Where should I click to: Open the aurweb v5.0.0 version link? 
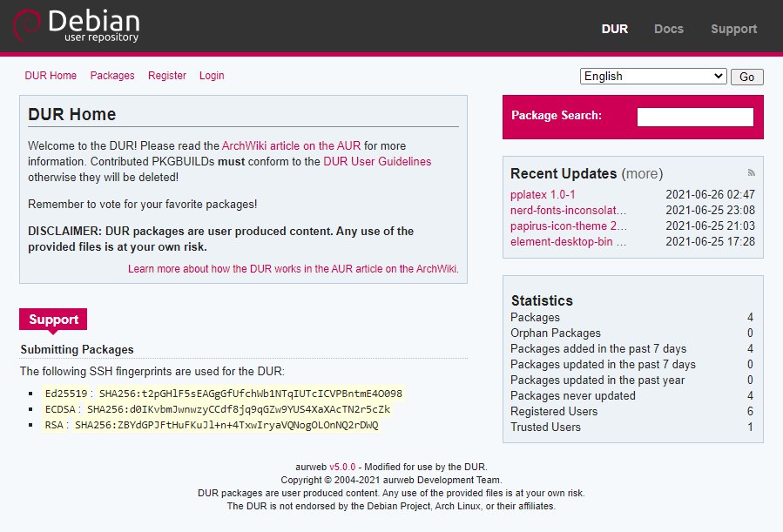[x=342, y=467]
